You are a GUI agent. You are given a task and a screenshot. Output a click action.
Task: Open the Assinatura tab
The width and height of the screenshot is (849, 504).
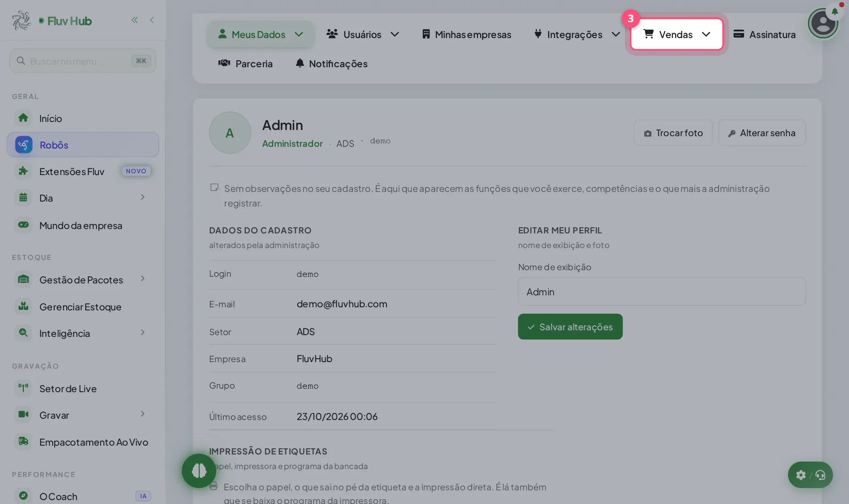(x=765, y=34)
